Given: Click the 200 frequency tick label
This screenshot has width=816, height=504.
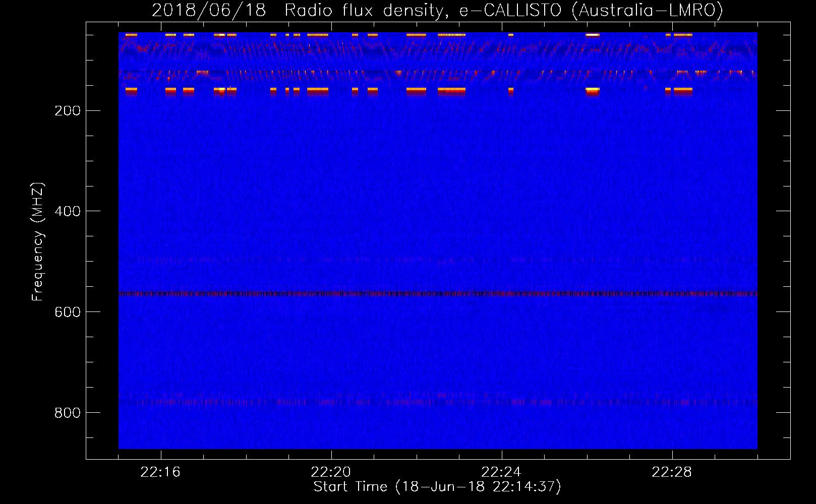Looking at the screenshot, I should tap(68, 111).
